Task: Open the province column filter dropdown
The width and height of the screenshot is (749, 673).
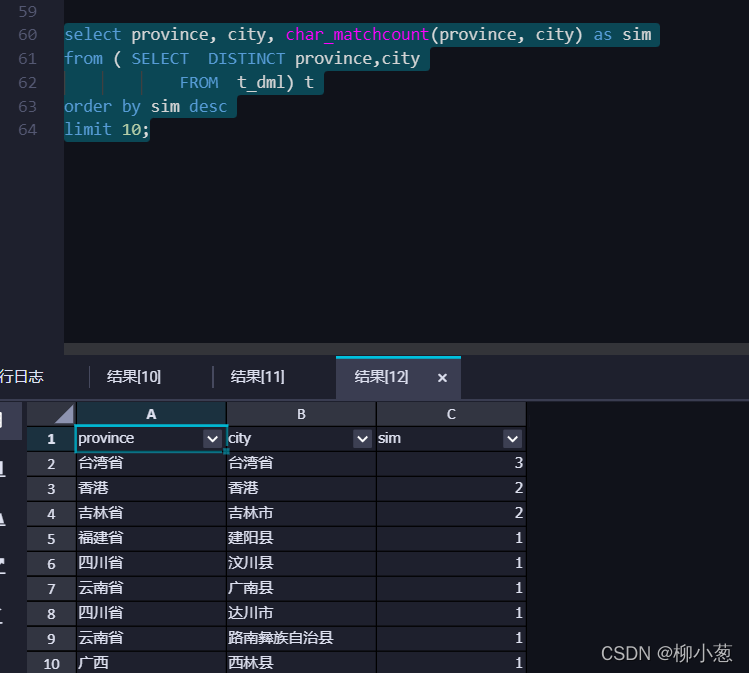Action: point(212,438)
